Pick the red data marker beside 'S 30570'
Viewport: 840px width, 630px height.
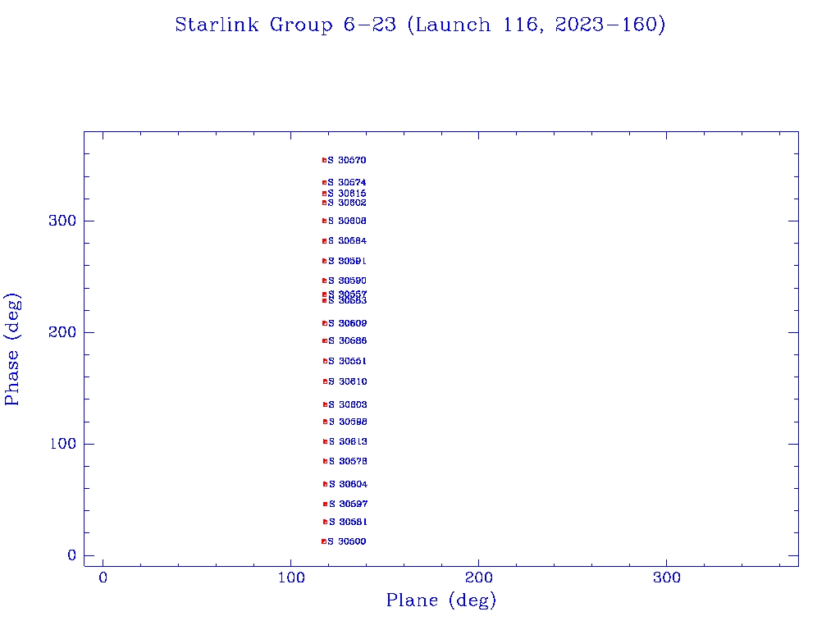pyautogui.click(x=324, y=160)
